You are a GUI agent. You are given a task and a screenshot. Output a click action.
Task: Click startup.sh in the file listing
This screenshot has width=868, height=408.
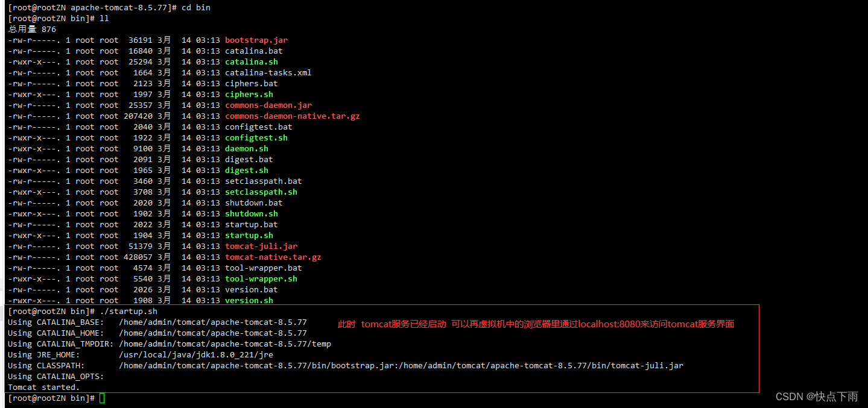(249, 235)
